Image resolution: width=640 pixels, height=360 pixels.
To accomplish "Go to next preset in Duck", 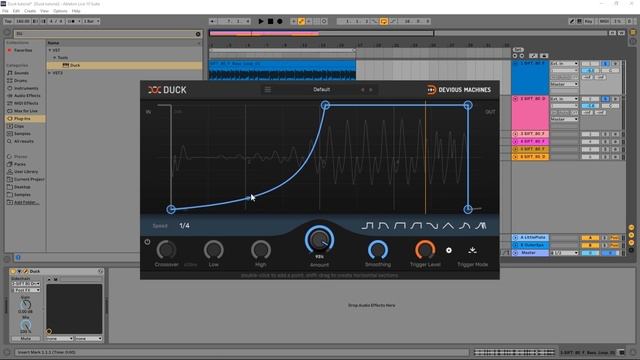I will [371, 90].
